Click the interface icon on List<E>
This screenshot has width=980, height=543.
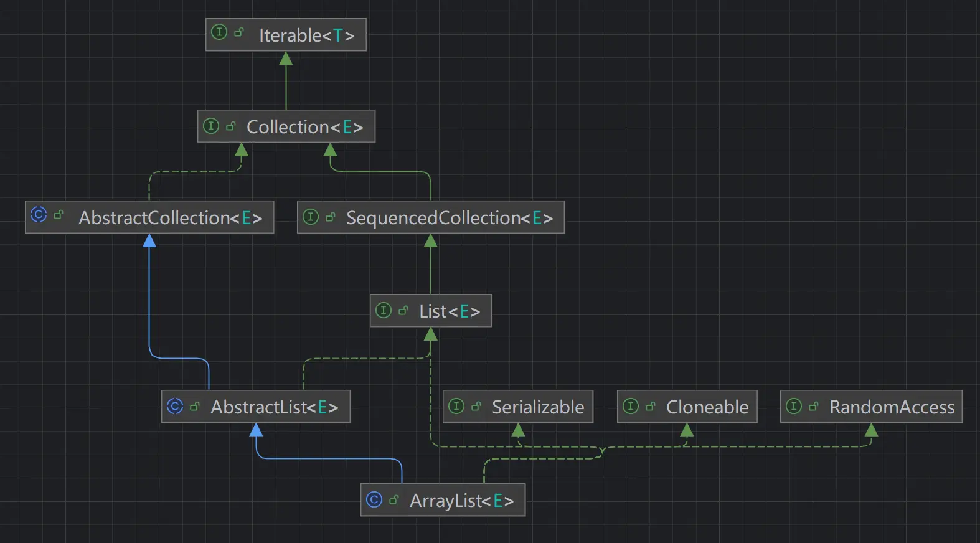(384, 310)
